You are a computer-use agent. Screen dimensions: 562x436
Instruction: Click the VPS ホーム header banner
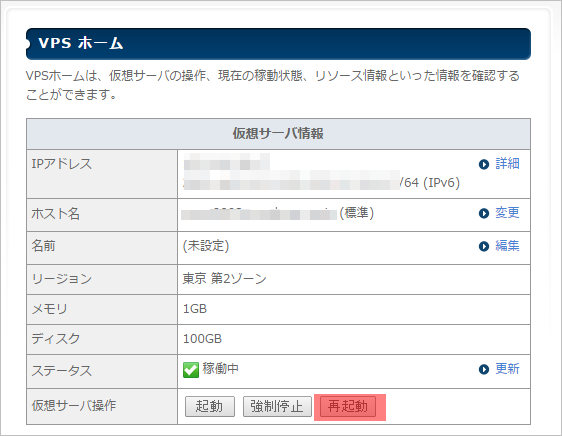[x=278, y=44]
